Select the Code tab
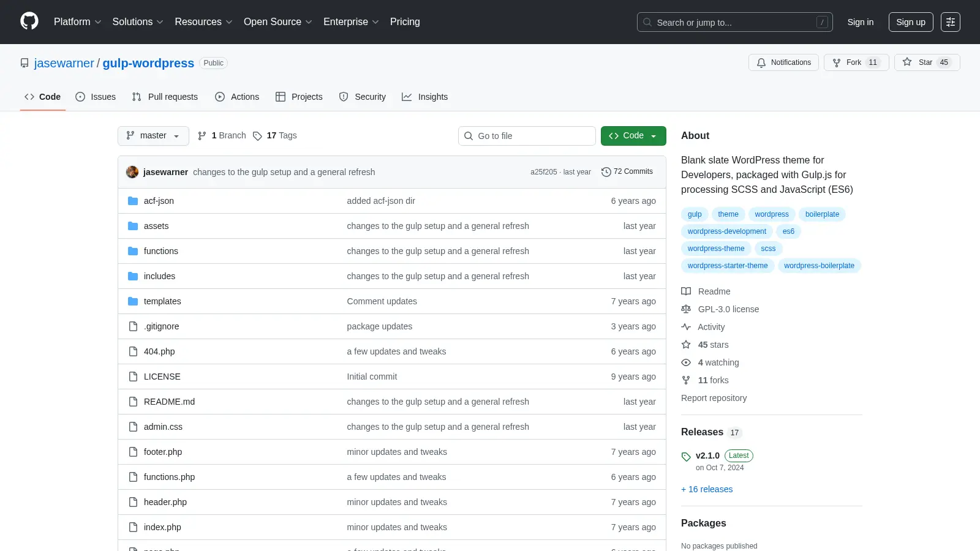 42,97
